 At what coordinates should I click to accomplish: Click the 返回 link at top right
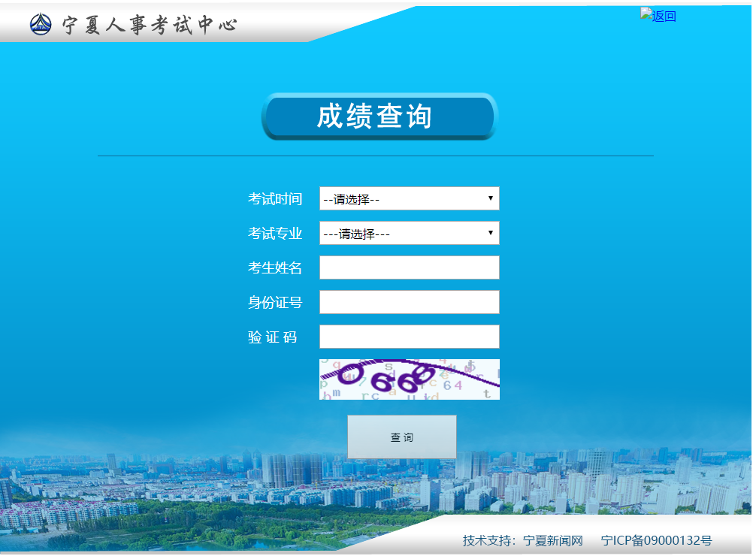pyautogui.click(x=664, y=17)
